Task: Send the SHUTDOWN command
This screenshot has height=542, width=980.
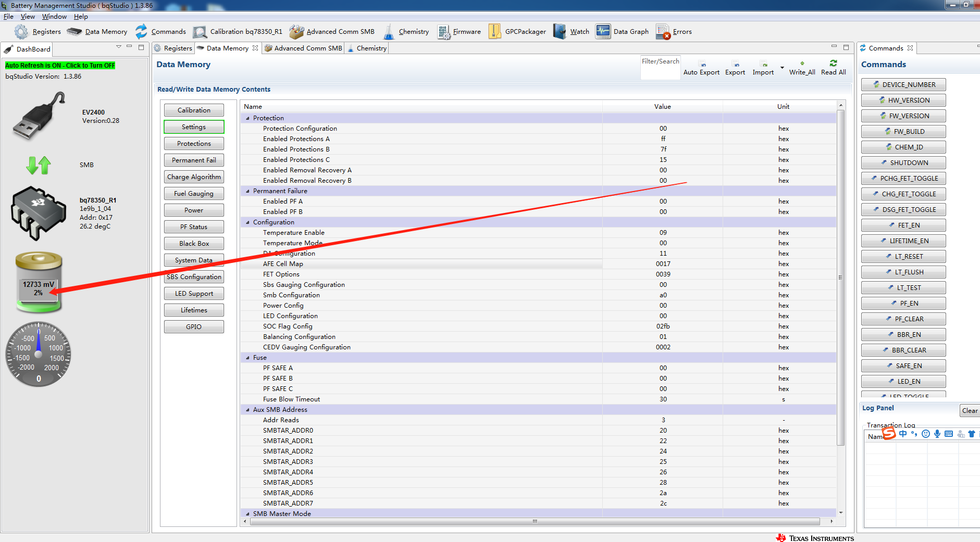Action: pyautogui.click(x=903, y=163)
